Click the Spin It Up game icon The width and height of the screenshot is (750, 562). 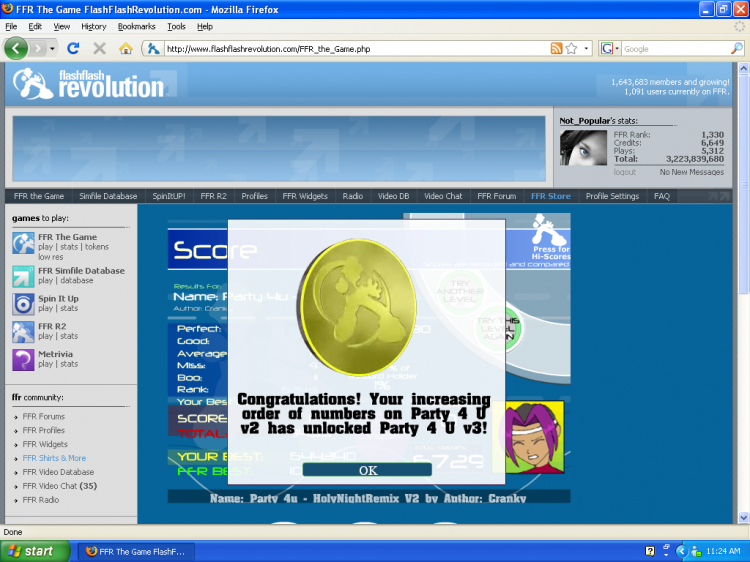pyautogui.click(x=23, y=304)
